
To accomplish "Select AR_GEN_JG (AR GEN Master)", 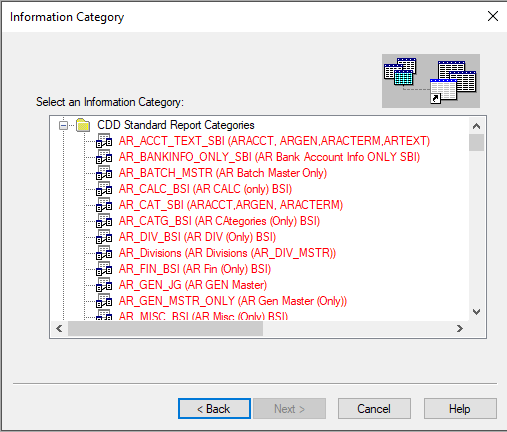I will point(193,285).
